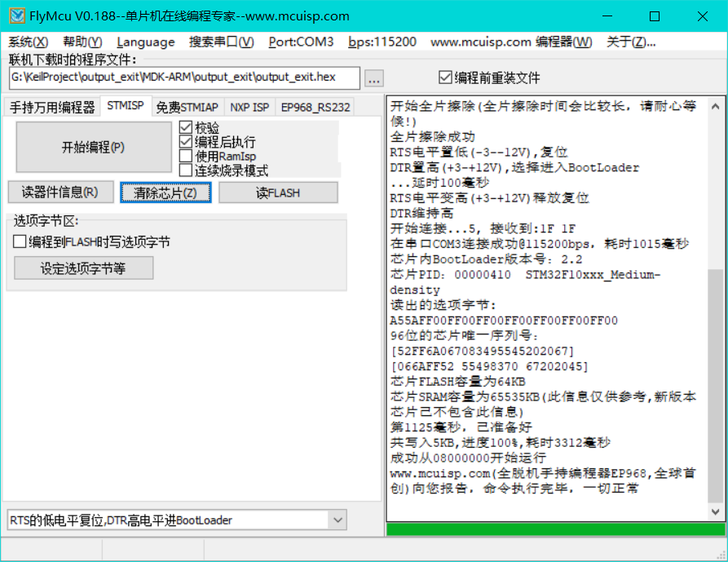This screenshot has width=728, height=562.
Task: Click the FlyMcu app icon in title bar
Action: (x=17, y=15)
